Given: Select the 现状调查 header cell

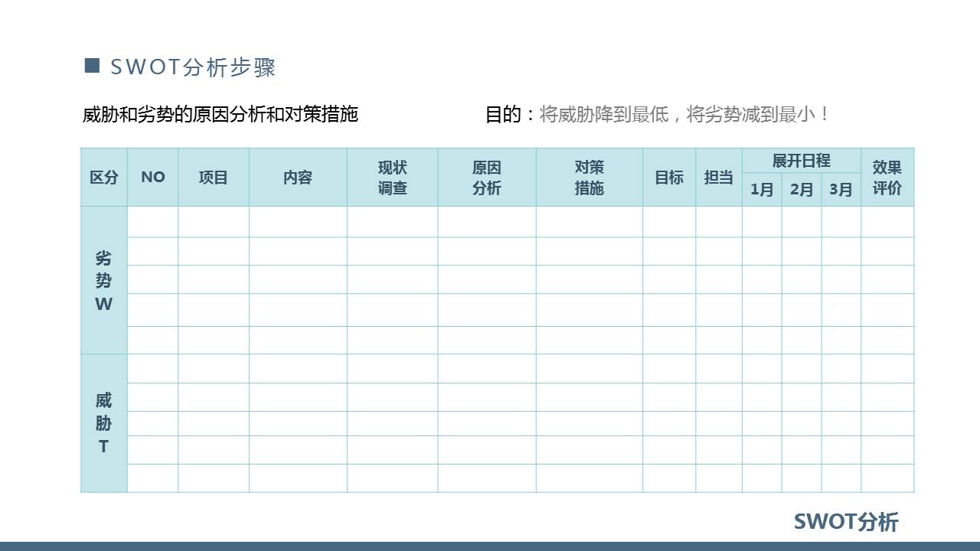Looking at the screenshot, I should coord(392,177).
